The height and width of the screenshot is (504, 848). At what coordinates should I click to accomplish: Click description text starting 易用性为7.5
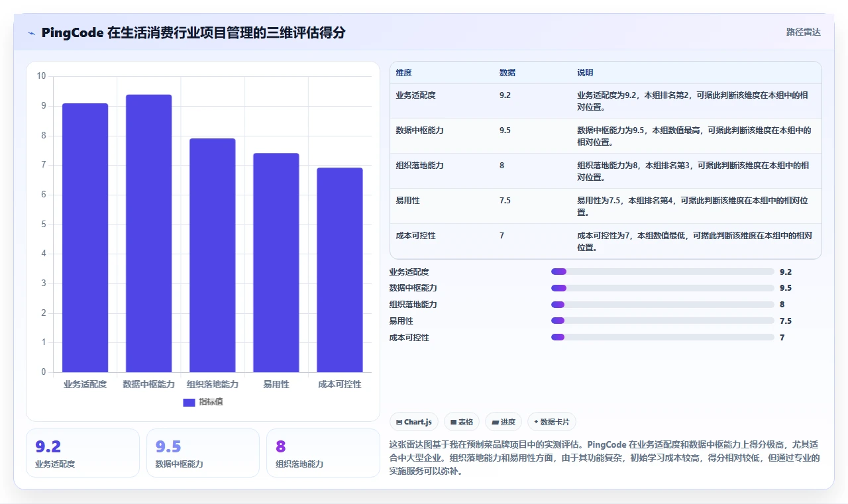pos(694,206)
